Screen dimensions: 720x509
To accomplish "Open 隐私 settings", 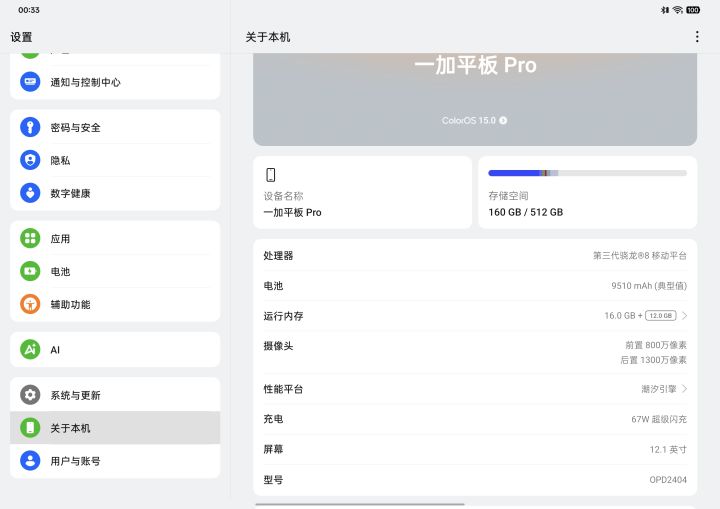I will click(115, 160).
